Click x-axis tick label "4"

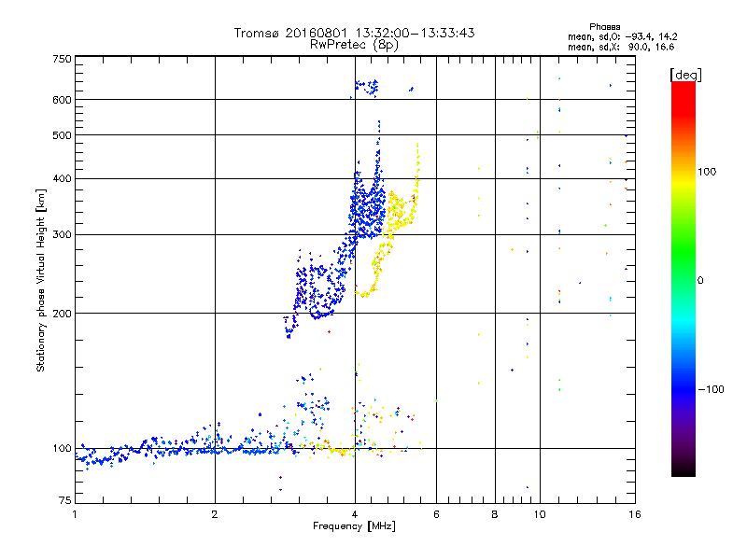[x=355, y=514]
